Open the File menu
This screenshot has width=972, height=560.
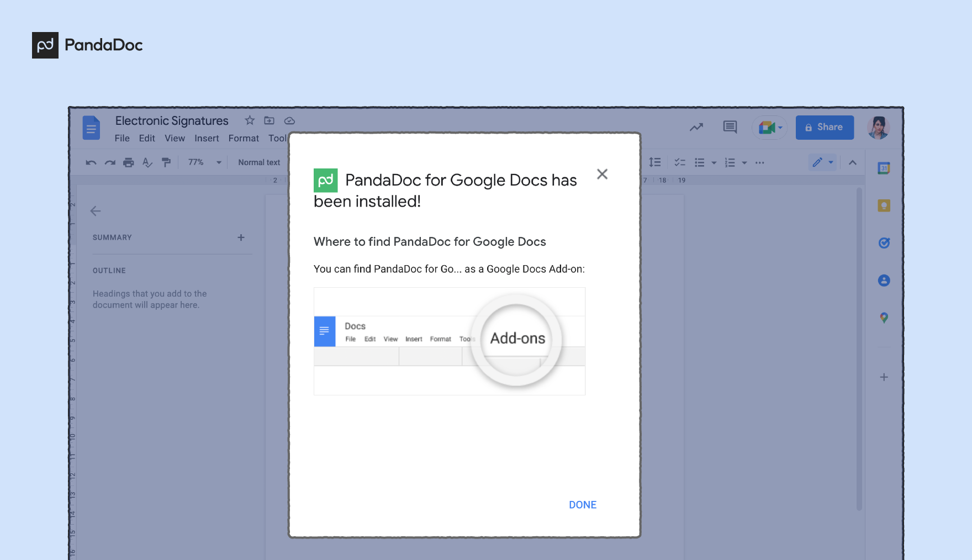point(122,139)
